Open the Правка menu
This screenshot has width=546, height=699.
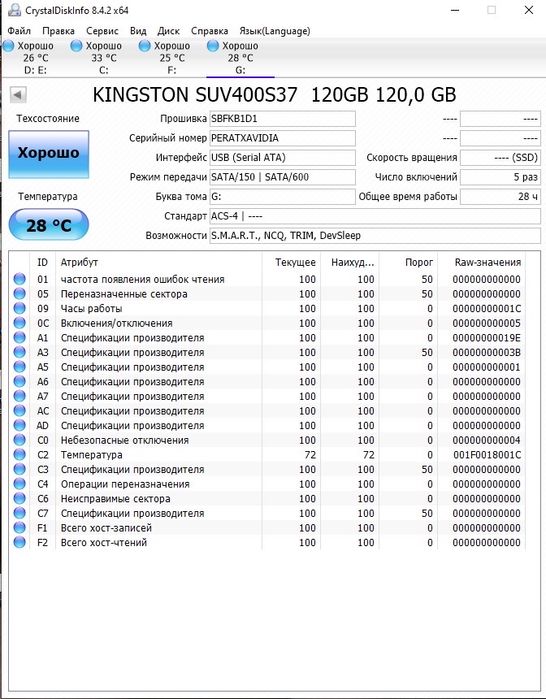pyautogui.click(x=58, y=31)
